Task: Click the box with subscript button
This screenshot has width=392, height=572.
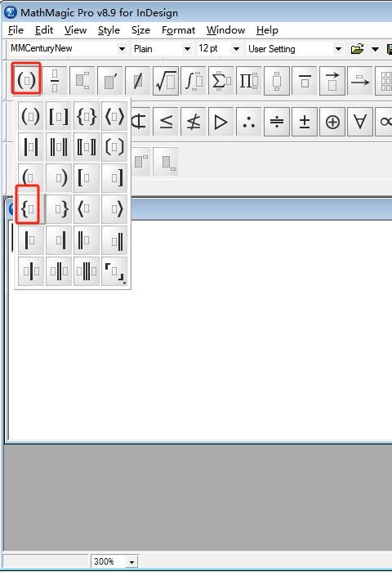Action: [166, 162]
